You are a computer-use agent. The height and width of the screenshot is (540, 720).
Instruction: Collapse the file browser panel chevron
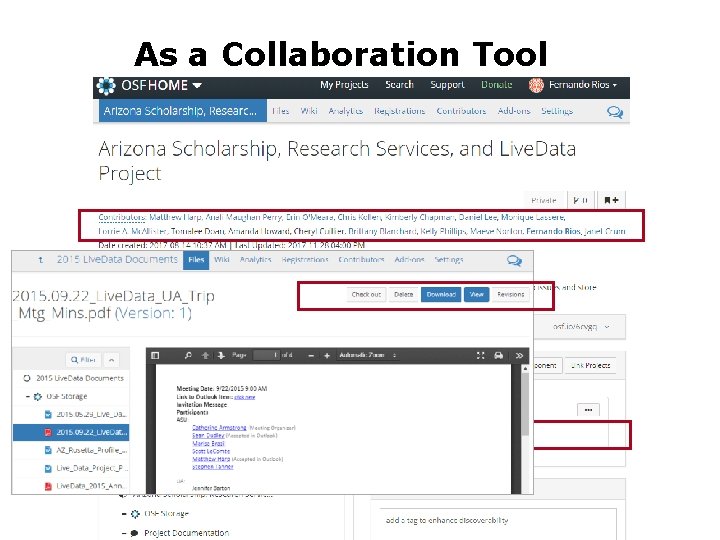pos(112,360)
